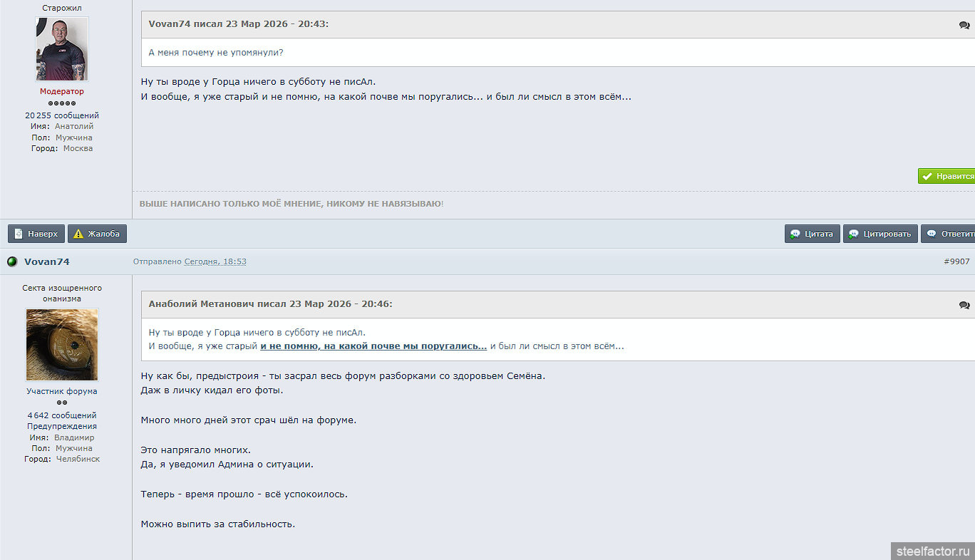Click the snapback icon in Анаболий Метанович quote header

(x=964, y=305)
